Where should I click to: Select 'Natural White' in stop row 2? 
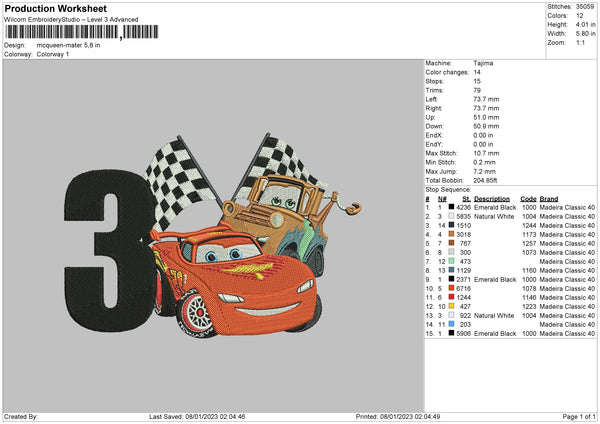(494, 216)
